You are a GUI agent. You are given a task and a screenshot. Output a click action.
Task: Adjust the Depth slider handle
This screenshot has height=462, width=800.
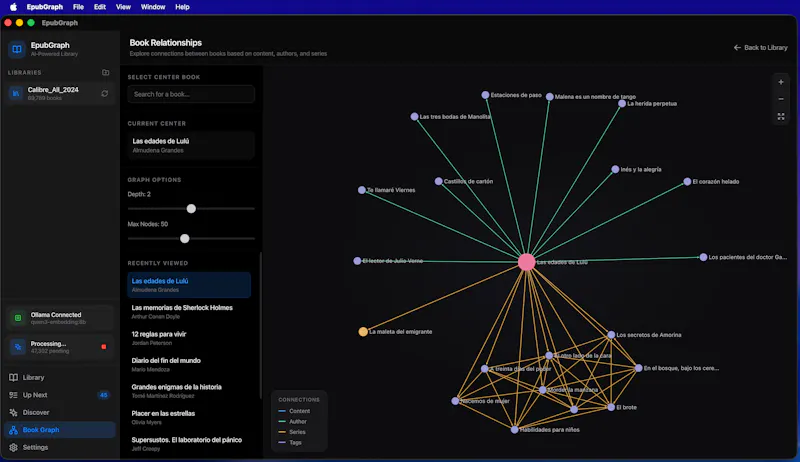pos(191,209)
